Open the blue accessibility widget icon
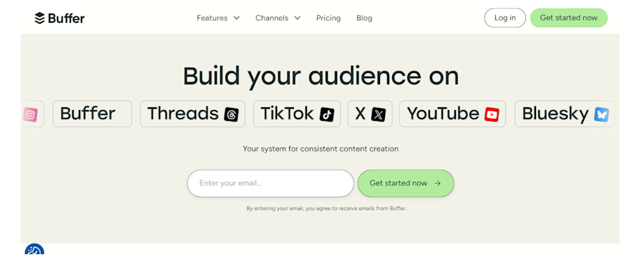Image resolution: width=644 pixels, height=261 pixels. pyautogui.click(x=34, y=250)
